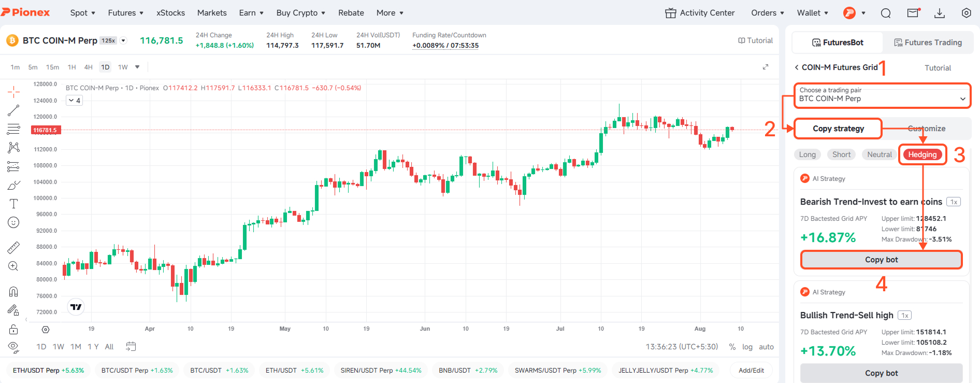This screenshot has height=383, width=980.
Task: Toggle stay in drawing mode
Action: click(x=13, y=310)
